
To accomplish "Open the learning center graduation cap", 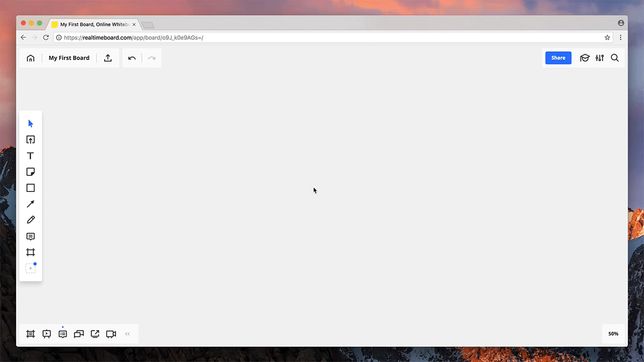I will pyautogui.click(x=585, y=58).
